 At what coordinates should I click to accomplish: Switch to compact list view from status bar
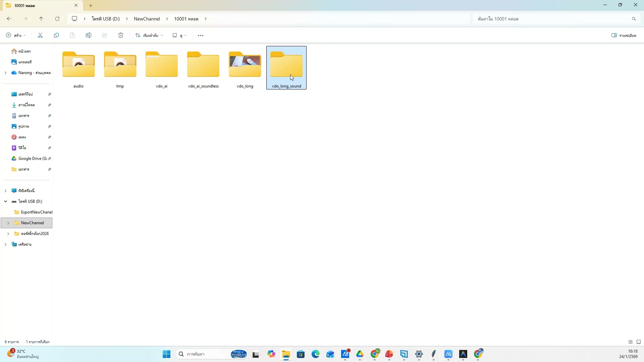click(x=630, y=342)
